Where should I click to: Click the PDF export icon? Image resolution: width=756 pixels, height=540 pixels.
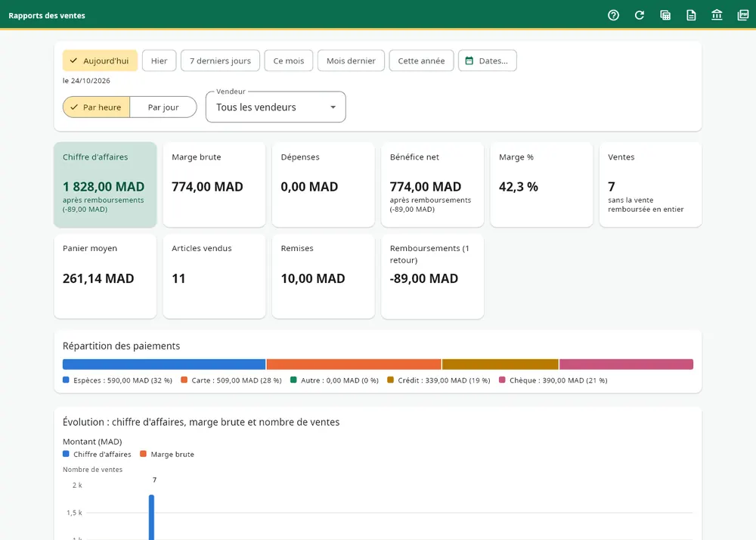(743, 15)
